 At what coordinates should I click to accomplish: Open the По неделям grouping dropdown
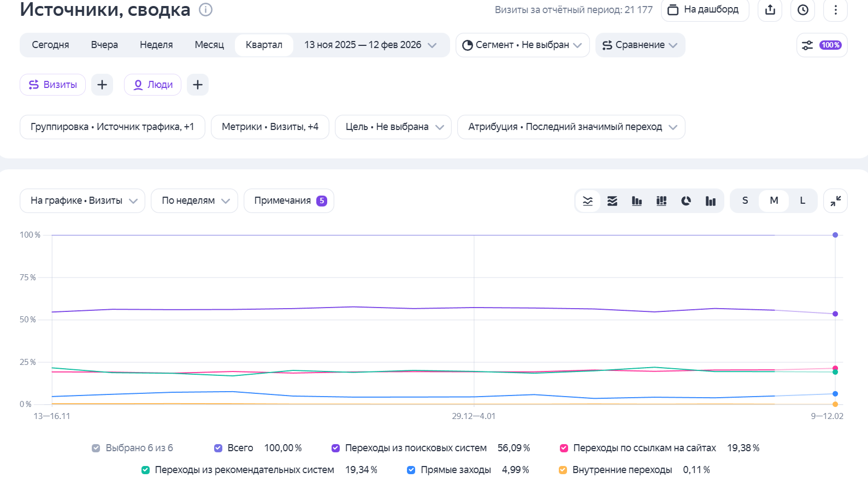(x=194, y=201)
